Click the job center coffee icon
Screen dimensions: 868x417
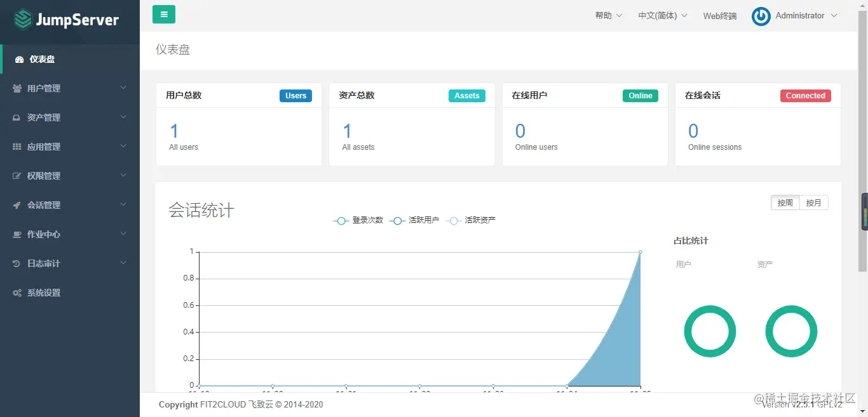coord(17,234)
